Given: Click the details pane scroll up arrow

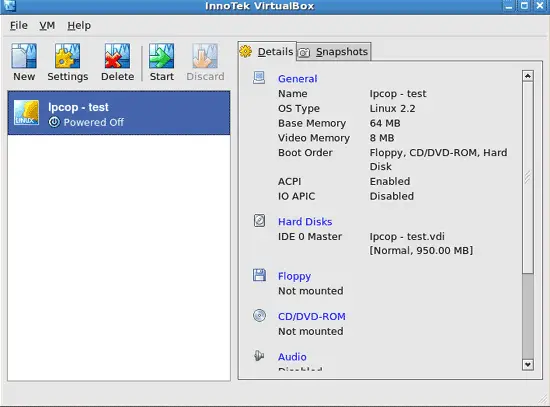Looking at the screenshot, I should pyautogui.click(x=528, y=76).
